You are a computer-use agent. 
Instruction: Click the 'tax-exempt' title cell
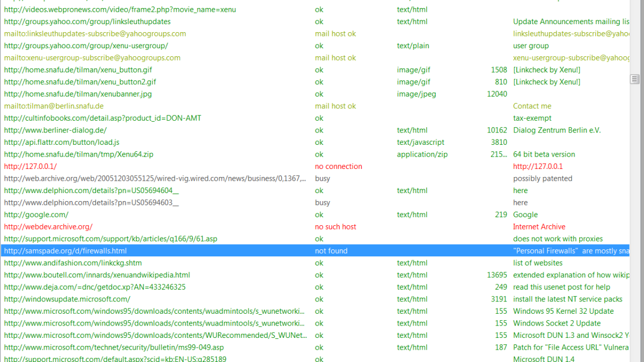[x=532, y=118]
